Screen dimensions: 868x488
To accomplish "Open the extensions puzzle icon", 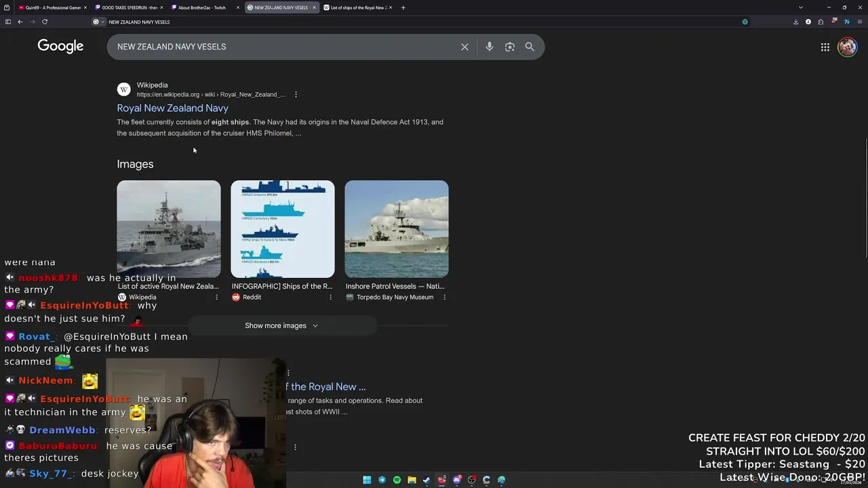I will click(821, 22).
